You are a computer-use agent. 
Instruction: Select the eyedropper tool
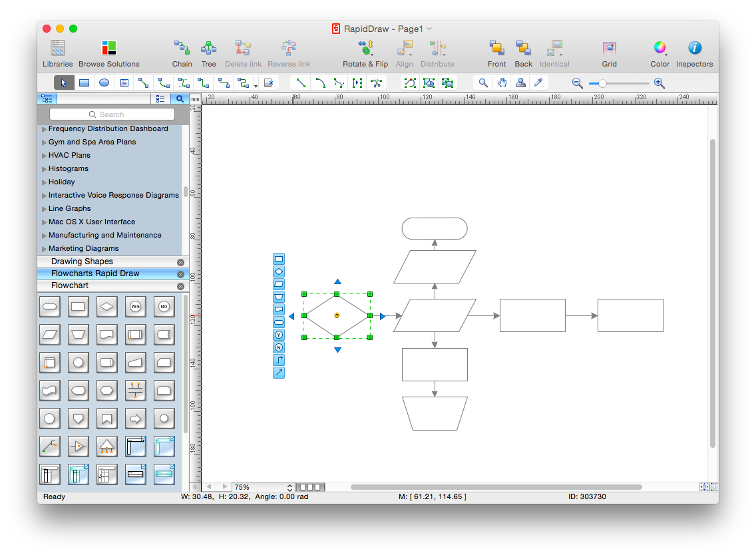538,83
